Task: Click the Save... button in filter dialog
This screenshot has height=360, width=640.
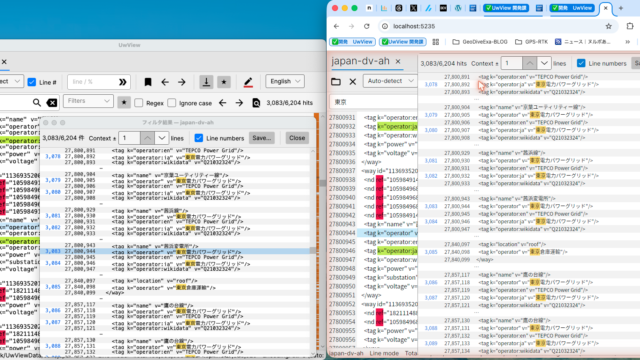Action: (x=262, y=138)
